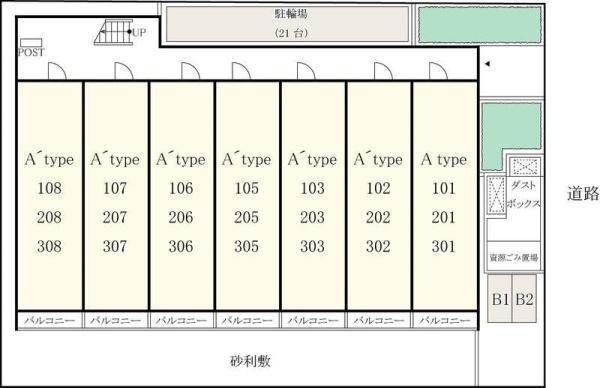600x388 pixels.
Task: Select the door symbol above unit 105
Action: (x=241, y=71)
